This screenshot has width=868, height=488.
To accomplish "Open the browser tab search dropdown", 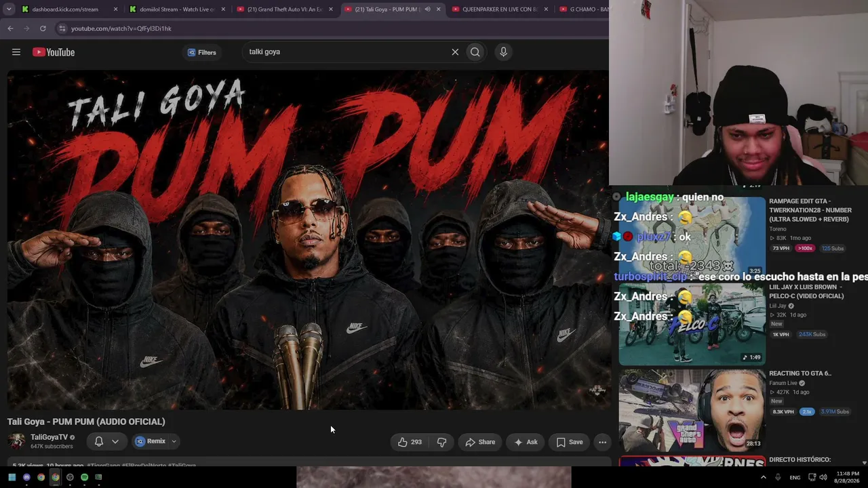I will [9, 9].
